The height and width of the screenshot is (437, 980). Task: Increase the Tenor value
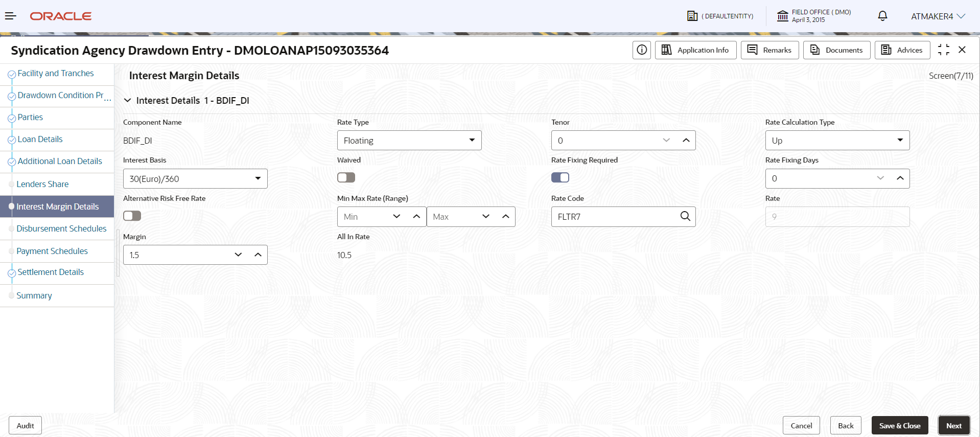point(686,141)
